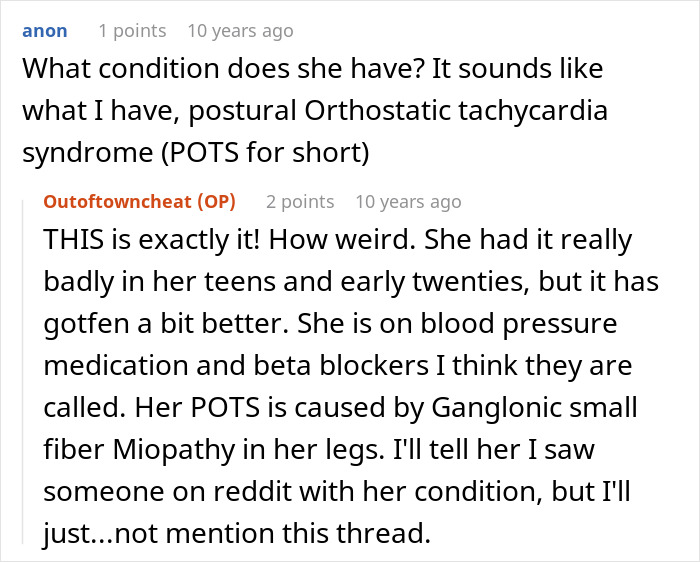Click the OP reply's "10 years ago" timestamp
Image resolution: width=700 pixels, height=562 pixels.
(408, 201)
